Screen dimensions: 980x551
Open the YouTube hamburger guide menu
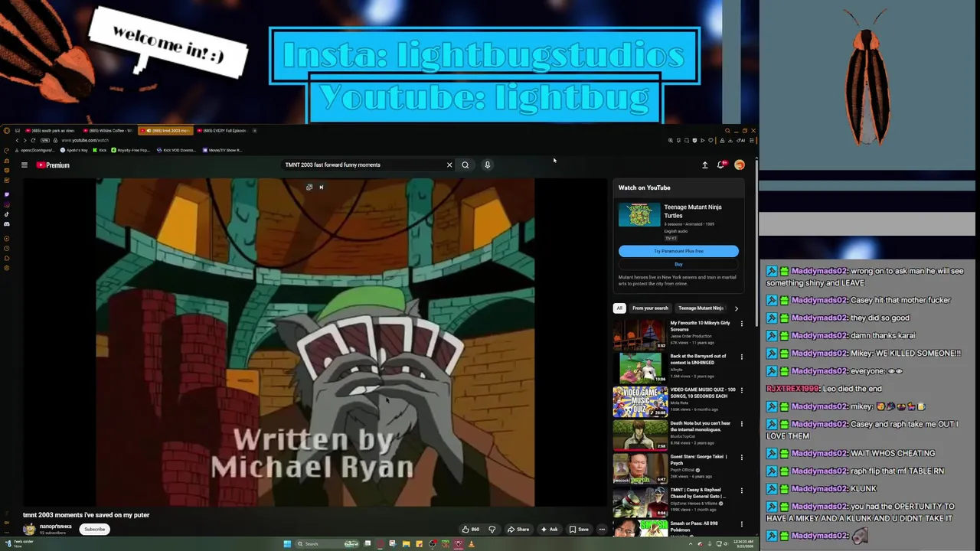pyautogui.click(x=24, y=165)
